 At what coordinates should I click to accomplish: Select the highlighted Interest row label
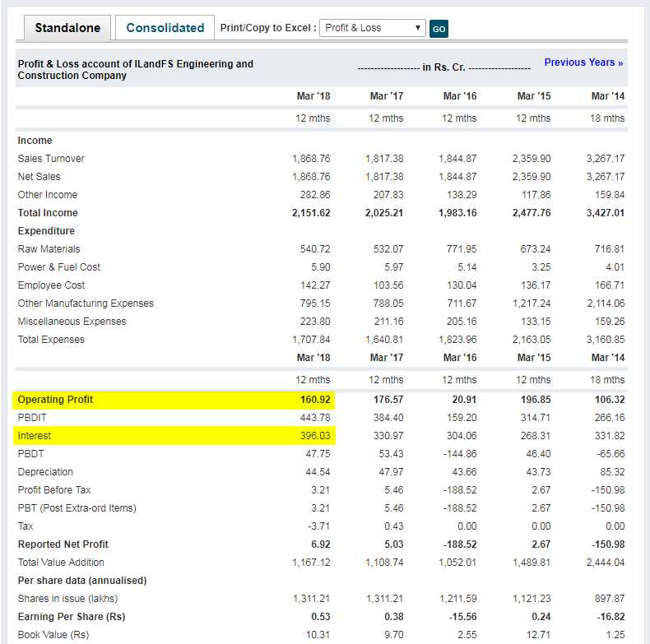pyautogui.click(x=34, y=436)
